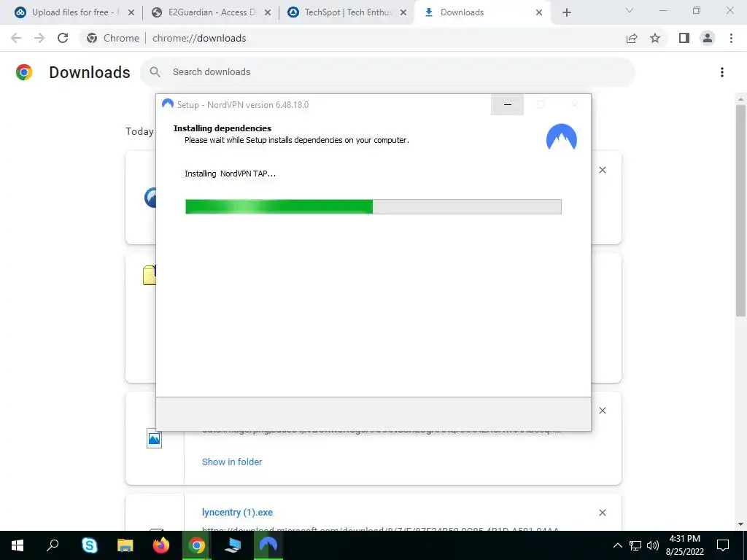Image resolution: width=747 pixels, height=560 pixels.
Task: Open the Chrome profile avatar
Action: [708, 38]
